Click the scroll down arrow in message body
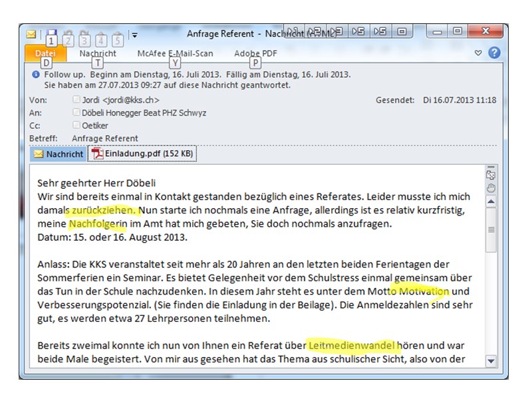The image size is (532, 399). point(491,361)
